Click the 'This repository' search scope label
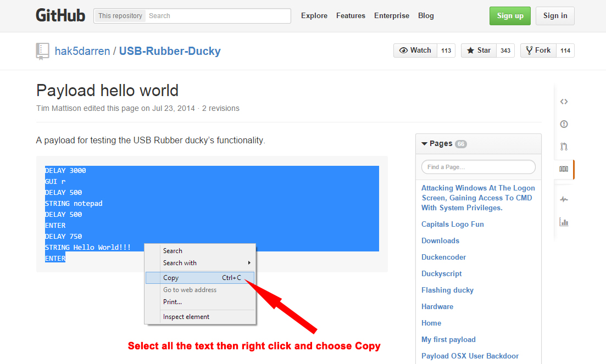This screenshot has height=364, width=606. (x=120, y=16)
